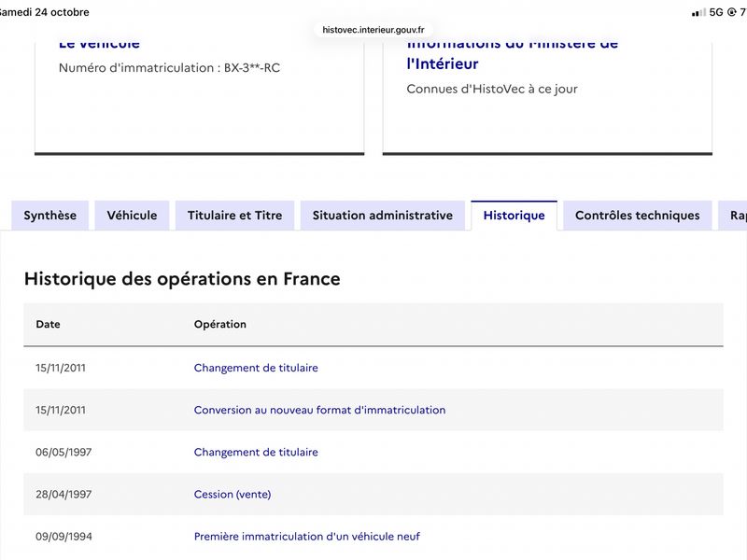
Task: Open the Synthèse tab
Action: coord(50,216)
